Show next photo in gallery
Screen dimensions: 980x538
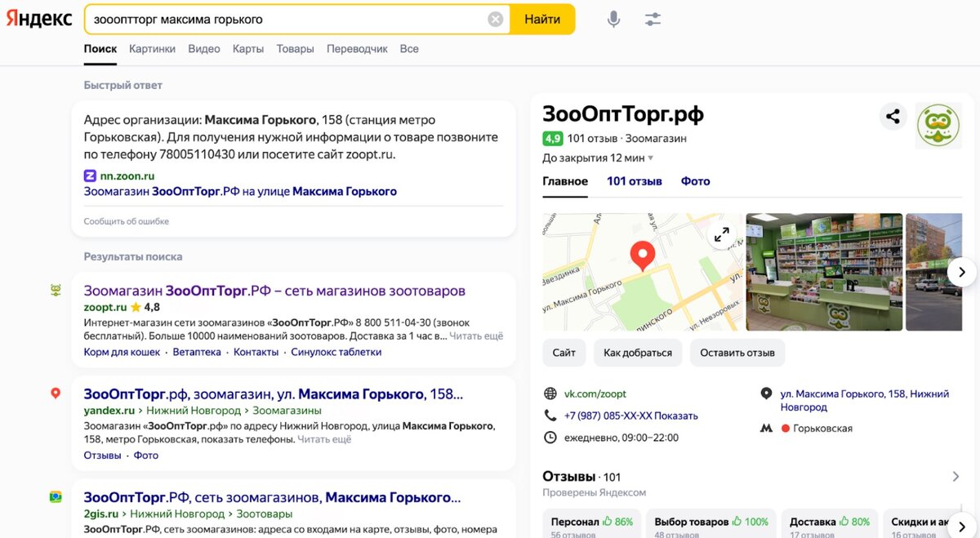pos(961,272)
